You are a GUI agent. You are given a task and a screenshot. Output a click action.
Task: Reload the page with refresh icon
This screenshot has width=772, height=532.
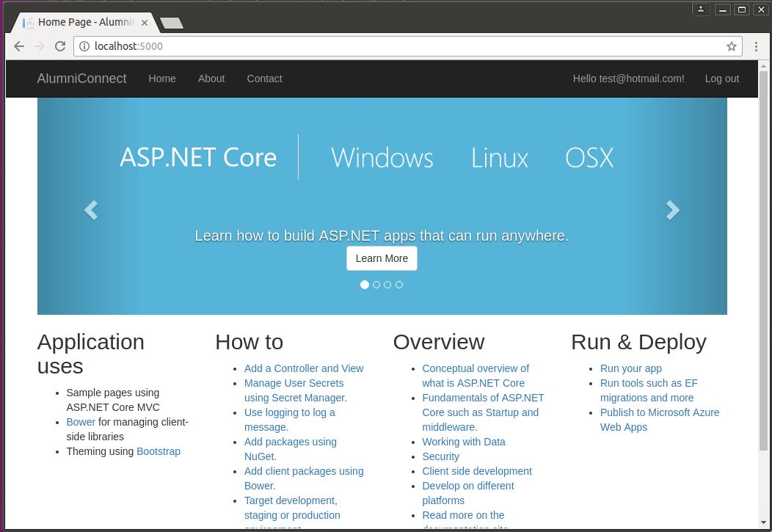click(60, 46)
